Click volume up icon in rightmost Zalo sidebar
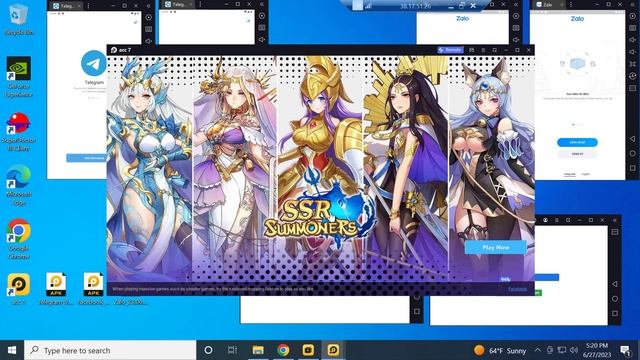640x360 pixels. click(x=633, y=40)
